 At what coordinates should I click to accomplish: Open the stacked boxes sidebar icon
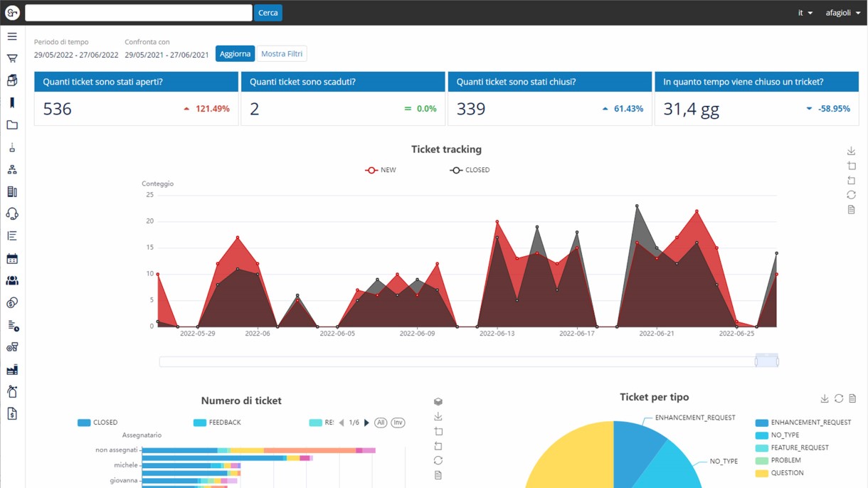point(12,80)
